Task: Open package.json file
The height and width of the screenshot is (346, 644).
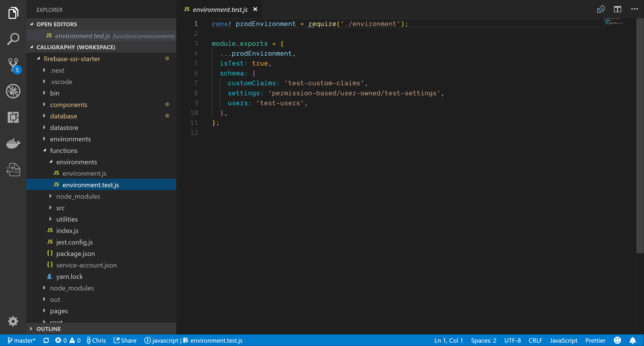Action: pos(101,253)
